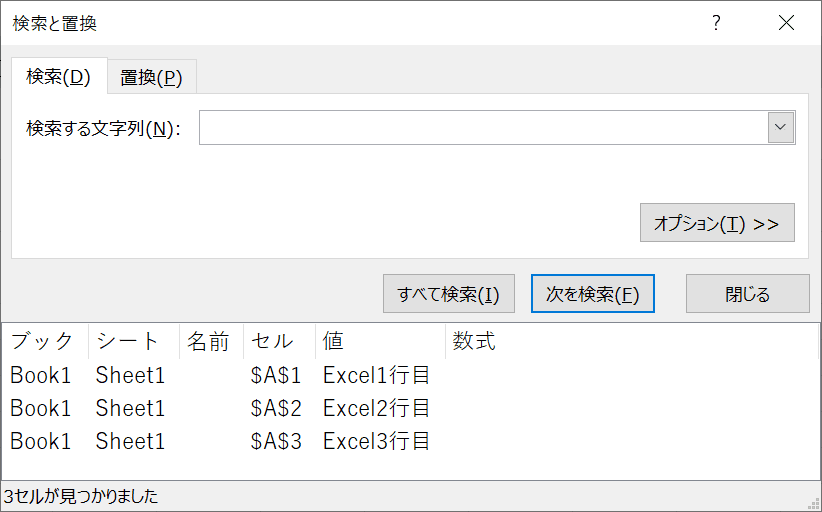Switch to the 置換(P) tab

click(x=152, y=78)
